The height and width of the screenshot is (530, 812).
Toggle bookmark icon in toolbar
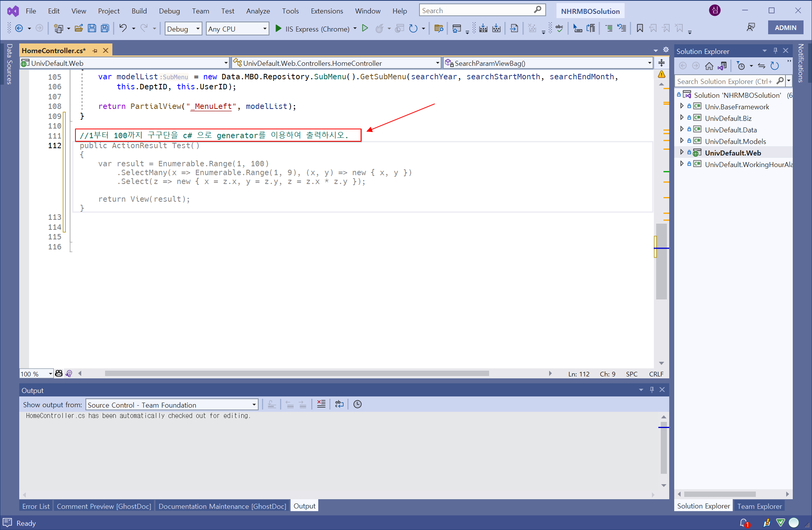[x=640, y=28]
